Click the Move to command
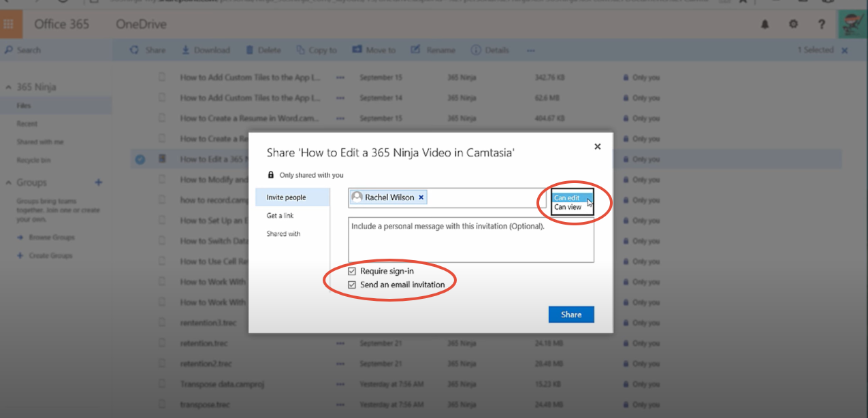 click(x=374, y=50)
